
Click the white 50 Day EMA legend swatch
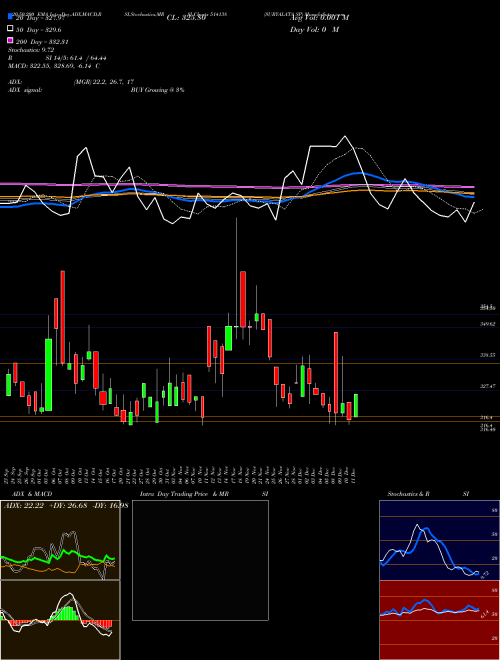point(11,29)
